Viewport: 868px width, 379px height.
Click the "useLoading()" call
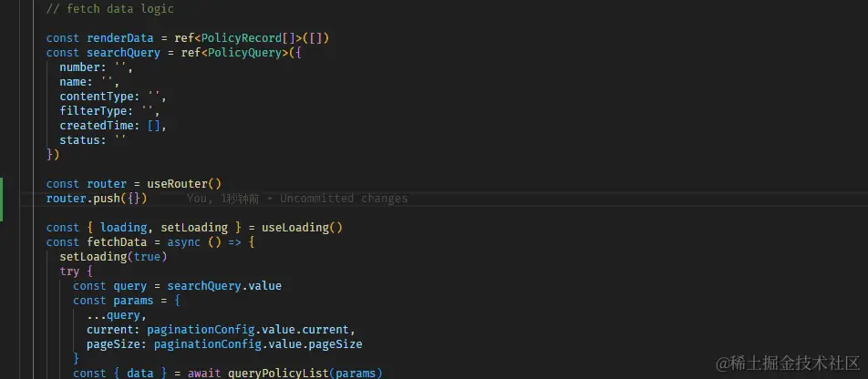point(303,228)
